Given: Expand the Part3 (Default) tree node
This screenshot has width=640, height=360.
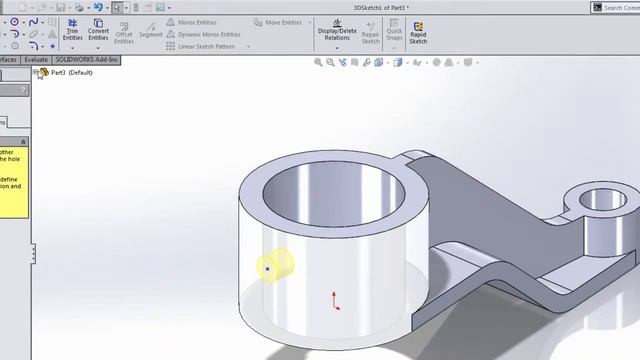Looking at the screenshot, I should pos(35,72).
